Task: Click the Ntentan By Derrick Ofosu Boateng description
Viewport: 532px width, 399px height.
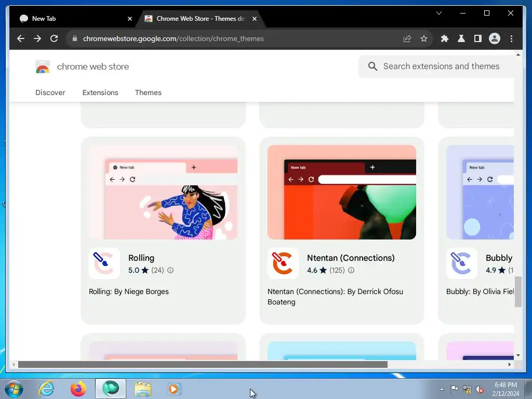Action: click(x=335, y=297)
